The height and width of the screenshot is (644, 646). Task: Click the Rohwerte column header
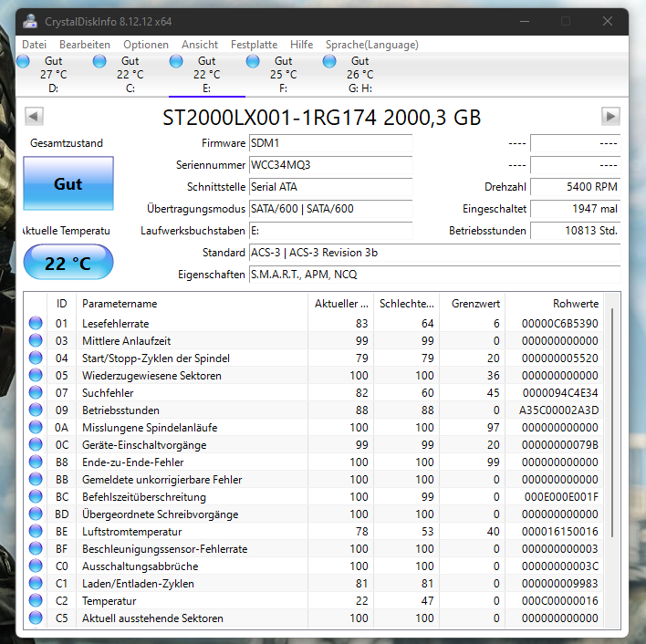[555, 304]
